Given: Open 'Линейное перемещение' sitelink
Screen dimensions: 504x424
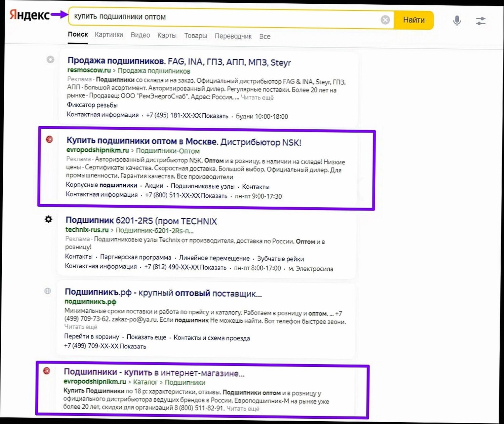Looking at the screenshot, I should click(x=214, y=258).
